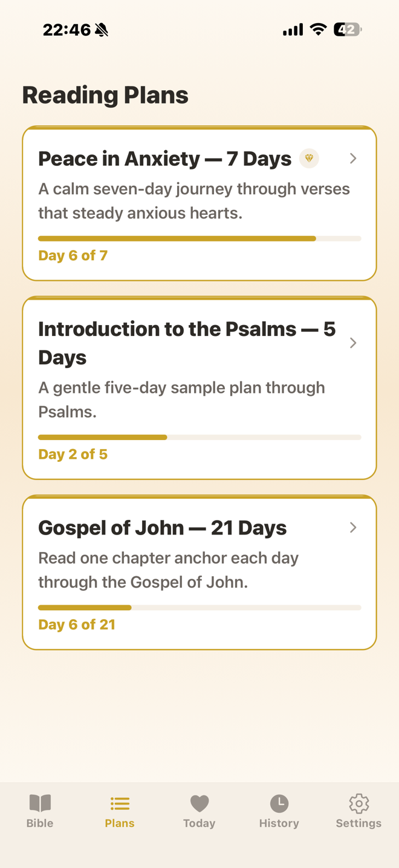Open the Settings gear icon
This screenshot has height=868, width=399.
click(358, 803)
